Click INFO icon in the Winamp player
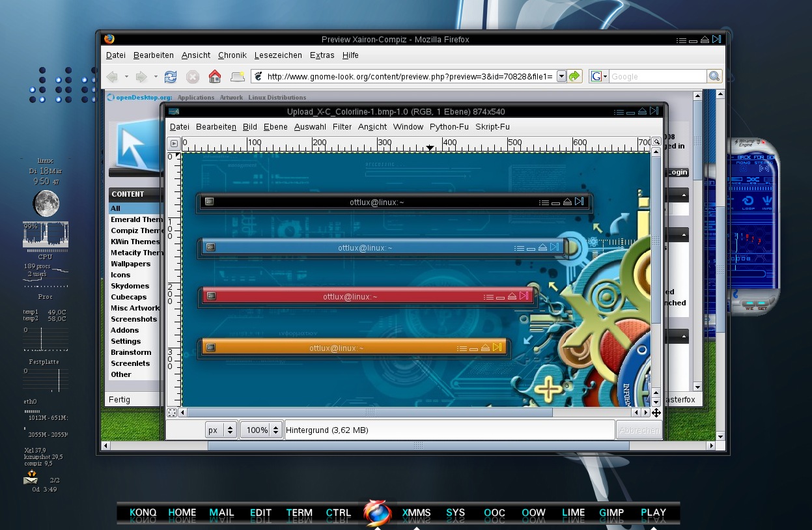 click(x=766, y=202)
